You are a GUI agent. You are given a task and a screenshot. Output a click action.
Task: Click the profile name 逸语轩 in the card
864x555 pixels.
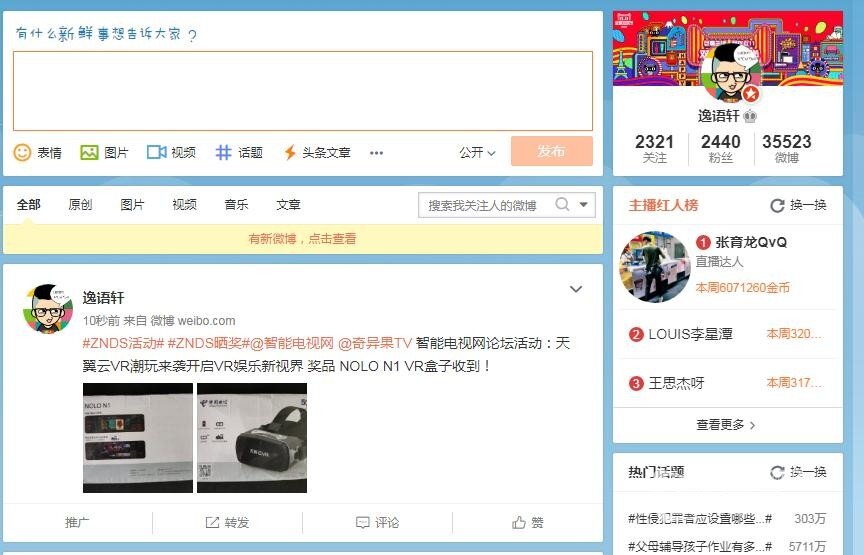pyautogui.click(x=719, y=116)
